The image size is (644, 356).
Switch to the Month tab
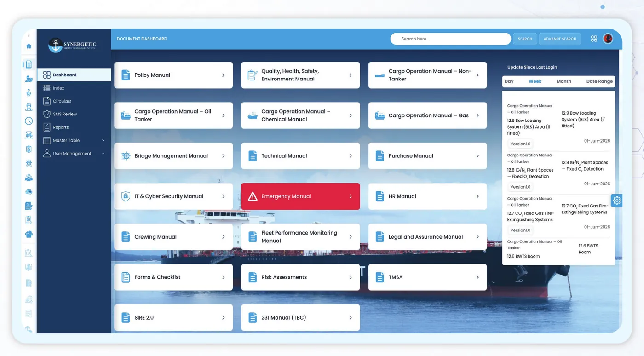tap(564, 81)
